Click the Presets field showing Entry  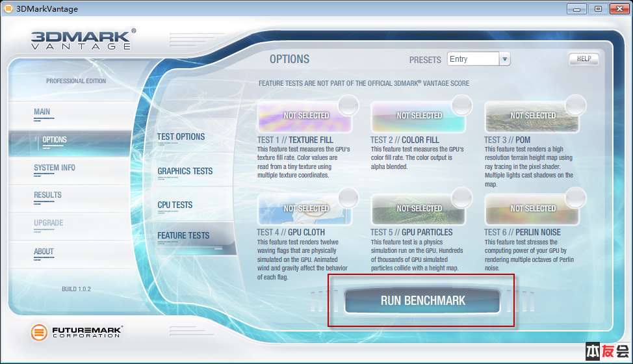pos(473,59)
